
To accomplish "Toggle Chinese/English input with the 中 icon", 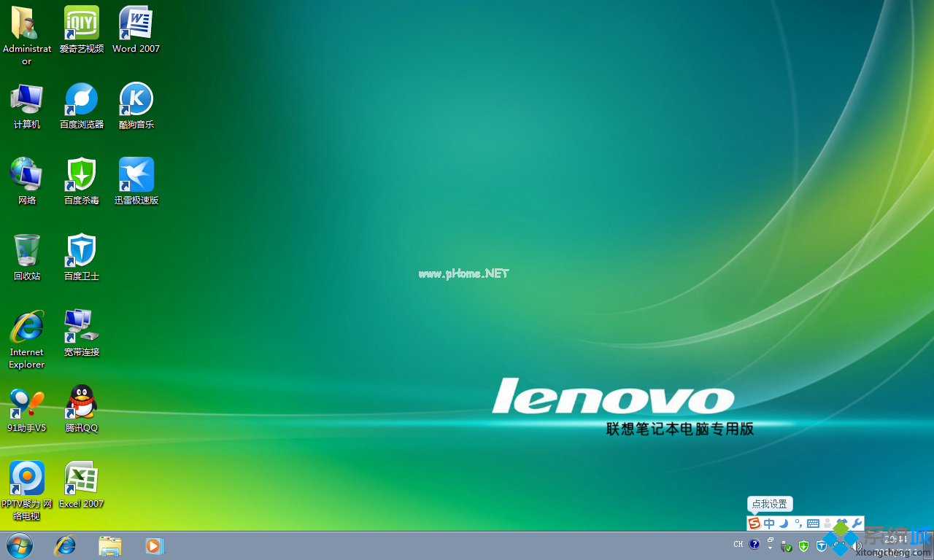I will (768, 524).
